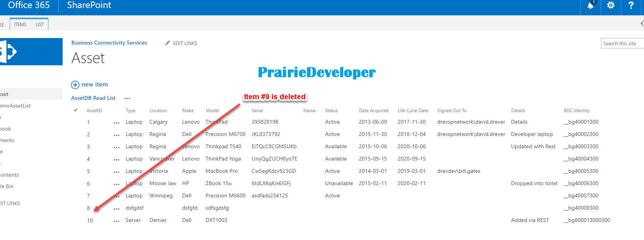
Task: Select the AssetDB Read List view
Action: pyautogui.click(x=93, y=98)
